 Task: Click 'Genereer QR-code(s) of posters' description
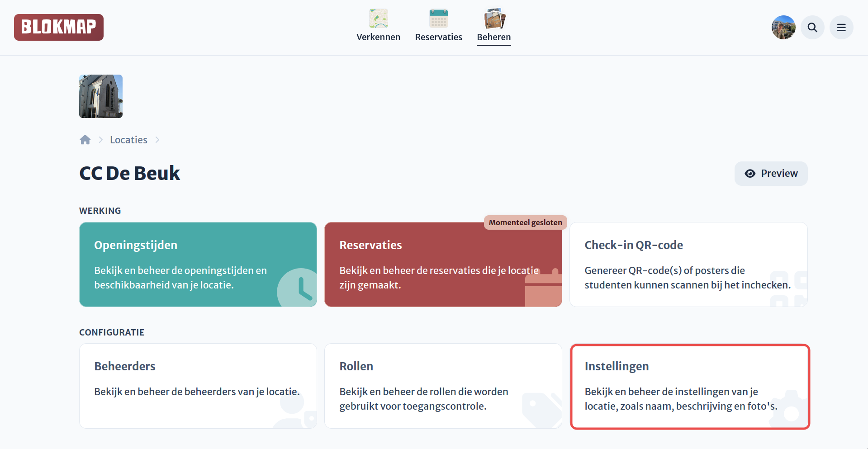[x=688, y=278]
